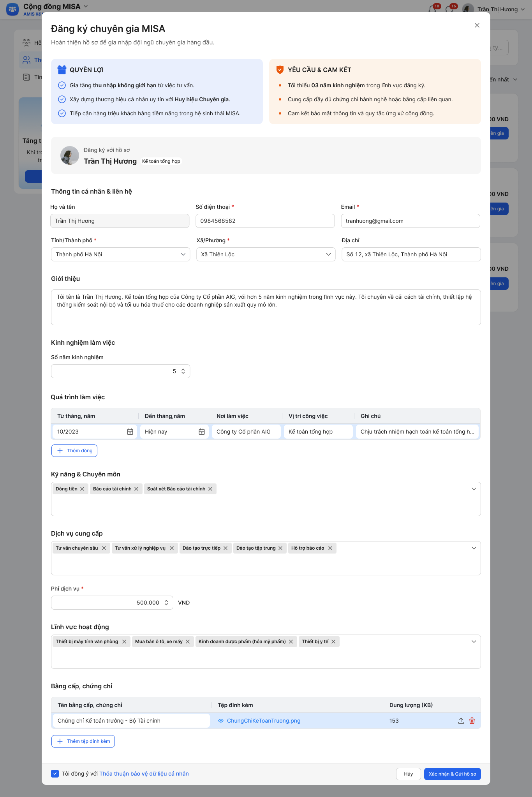Open the ChungChiKeToanTruong.png attachment link
This screenshot has width=532, height=797.
coord(264,721)
